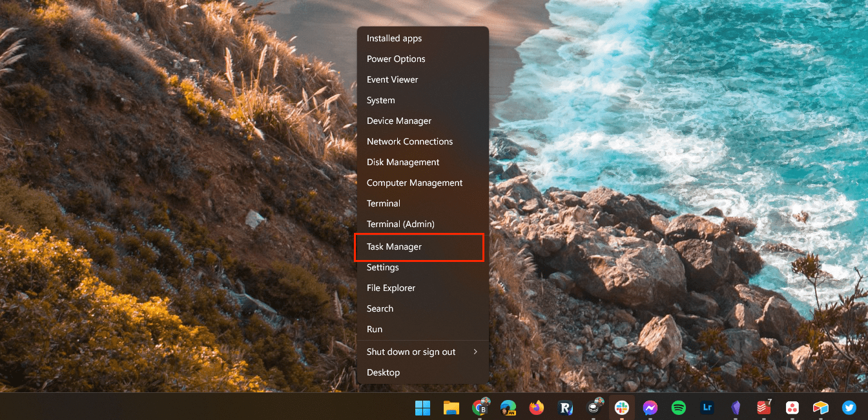Image resolution: width=868 pixels, height=420 pixels.
Task: Open Obsidian from the taskbar
Action: (x=736, y=408)
